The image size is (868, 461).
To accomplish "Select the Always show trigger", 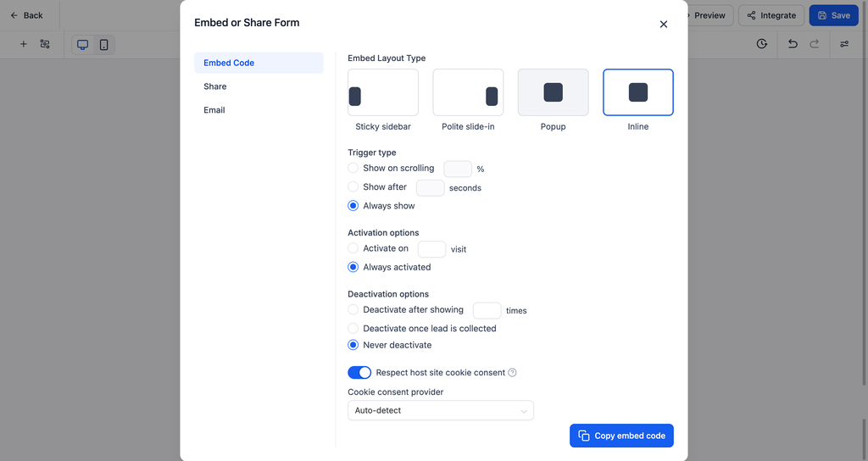I will pyautogui.click(x=353, y=206).
